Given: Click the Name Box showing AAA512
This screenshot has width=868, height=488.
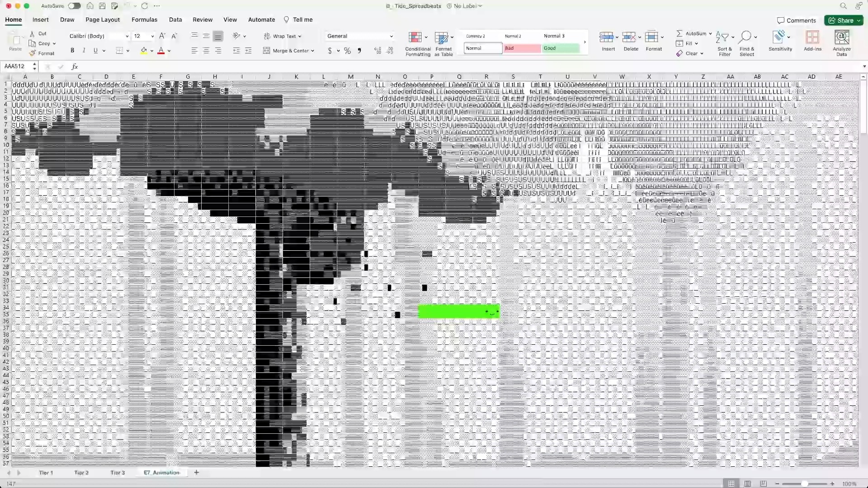Looking at the screenshot, I should coord(16,66).
